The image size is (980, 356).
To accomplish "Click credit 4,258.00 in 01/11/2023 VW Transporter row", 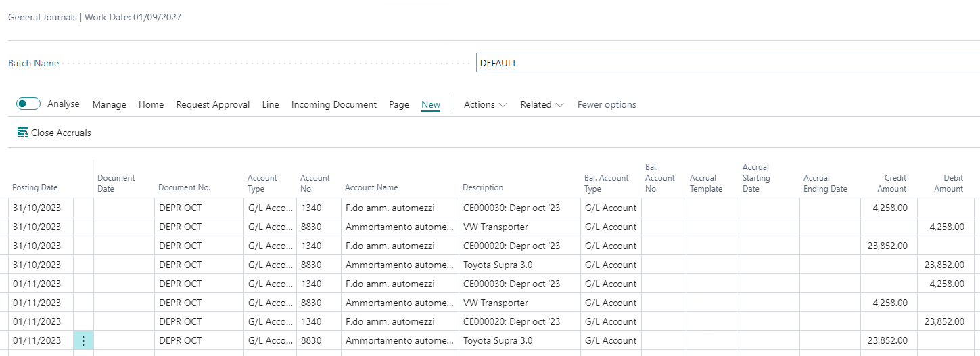I will click(x=890, y=303).
